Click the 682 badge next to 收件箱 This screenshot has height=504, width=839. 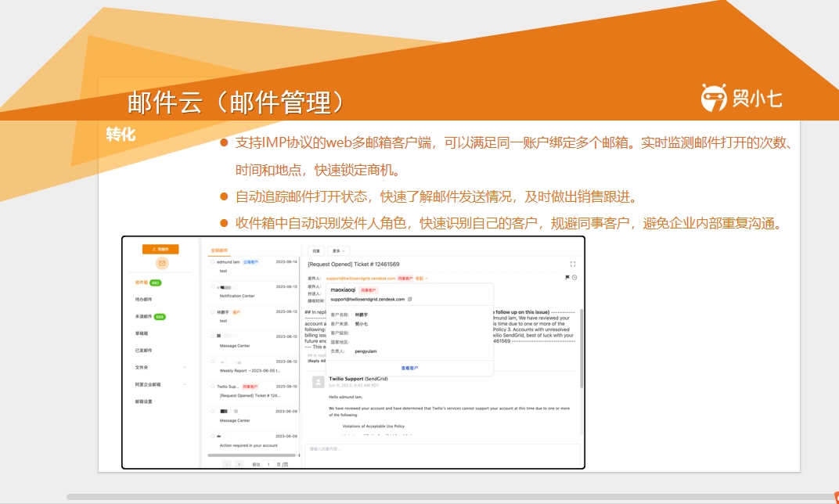(x=155, y=283)
